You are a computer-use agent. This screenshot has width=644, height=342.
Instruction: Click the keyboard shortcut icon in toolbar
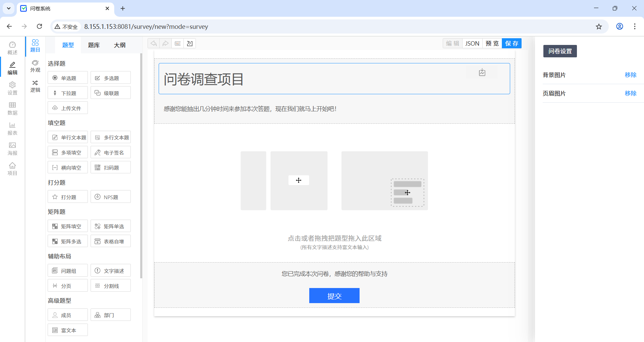click(178, 43)
